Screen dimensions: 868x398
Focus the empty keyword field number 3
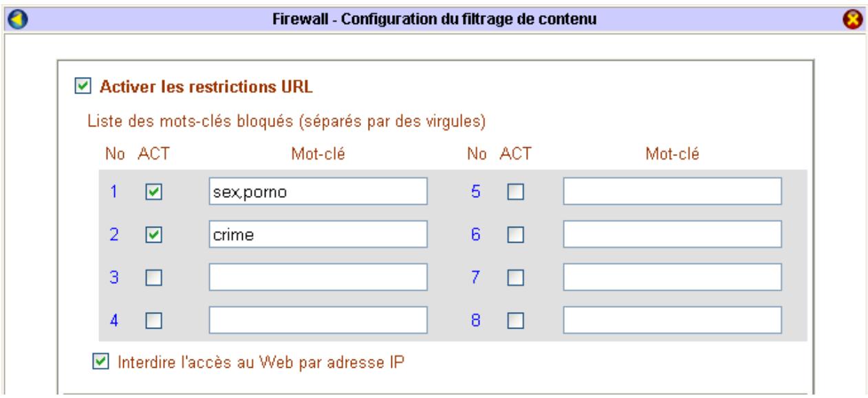tap(318, 277)
